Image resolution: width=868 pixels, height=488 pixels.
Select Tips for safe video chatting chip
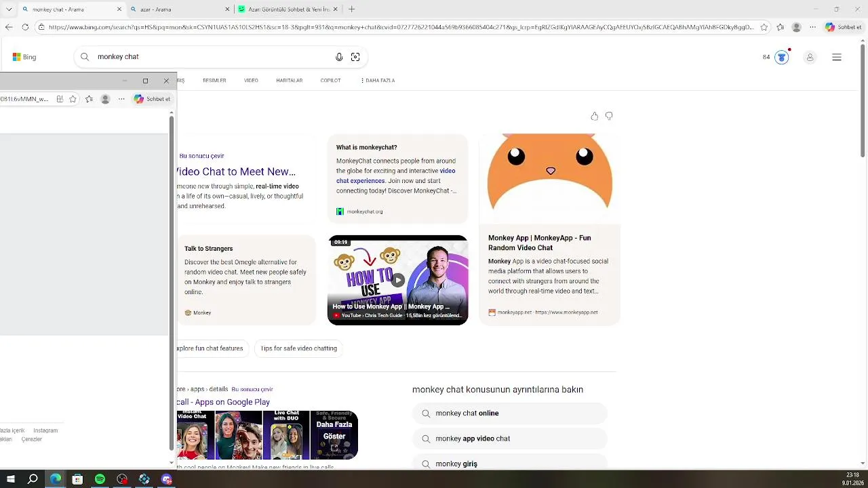click(298, 348)
